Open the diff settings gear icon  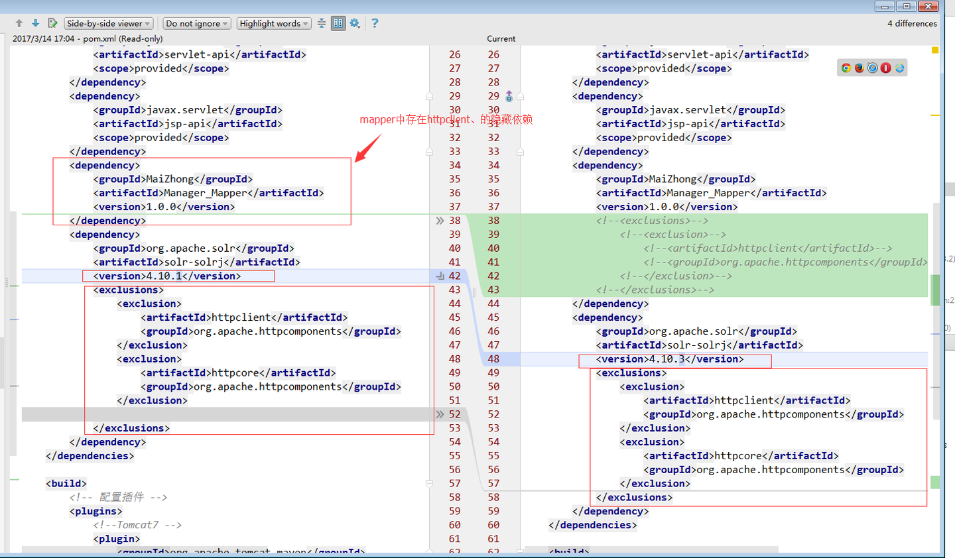click(355, 23)
